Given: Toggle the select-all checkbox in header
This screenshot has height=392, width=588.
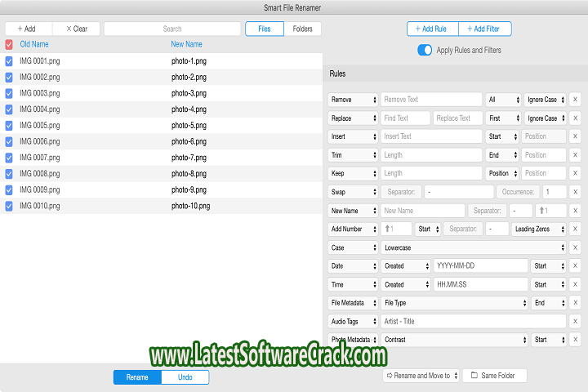Looking at the screenshot, I should click(9, 44).
